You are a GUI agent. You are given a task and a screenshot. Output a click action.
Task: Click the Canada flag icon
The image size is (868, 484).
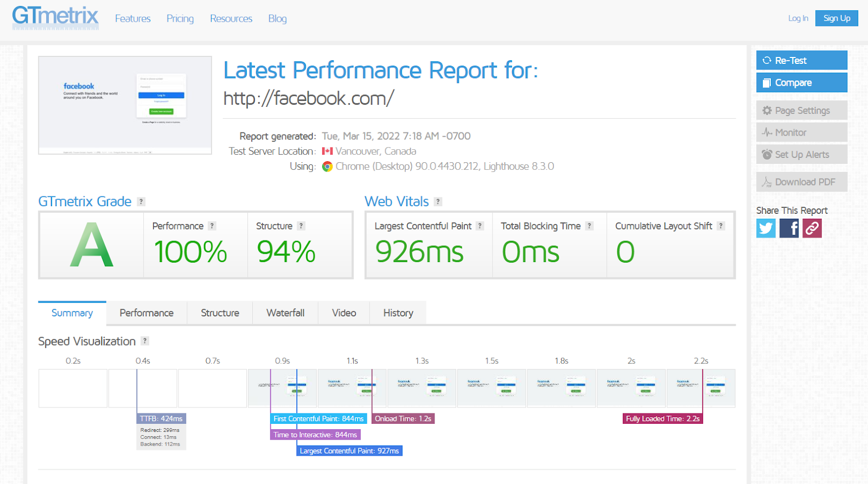(327, 151)
